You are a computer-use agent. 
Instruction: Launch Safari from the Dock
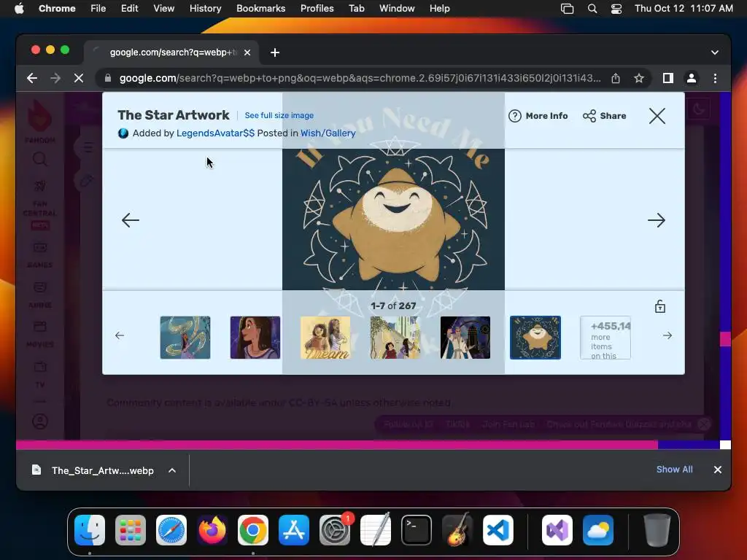171,530
